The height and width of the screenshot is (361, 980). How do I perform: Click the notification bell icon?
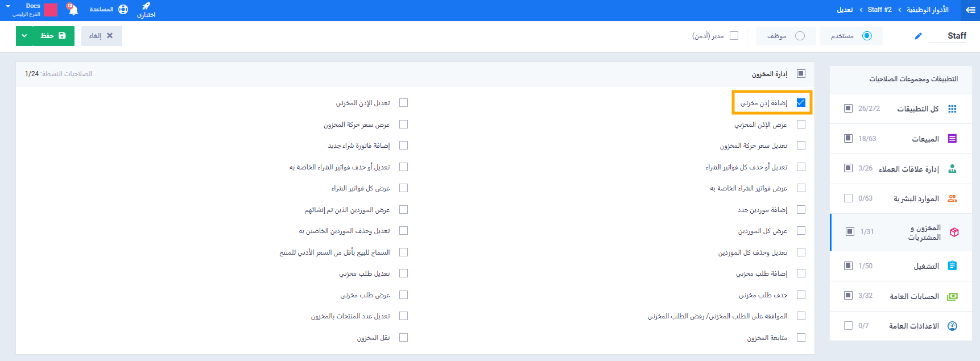coord(73,10)
